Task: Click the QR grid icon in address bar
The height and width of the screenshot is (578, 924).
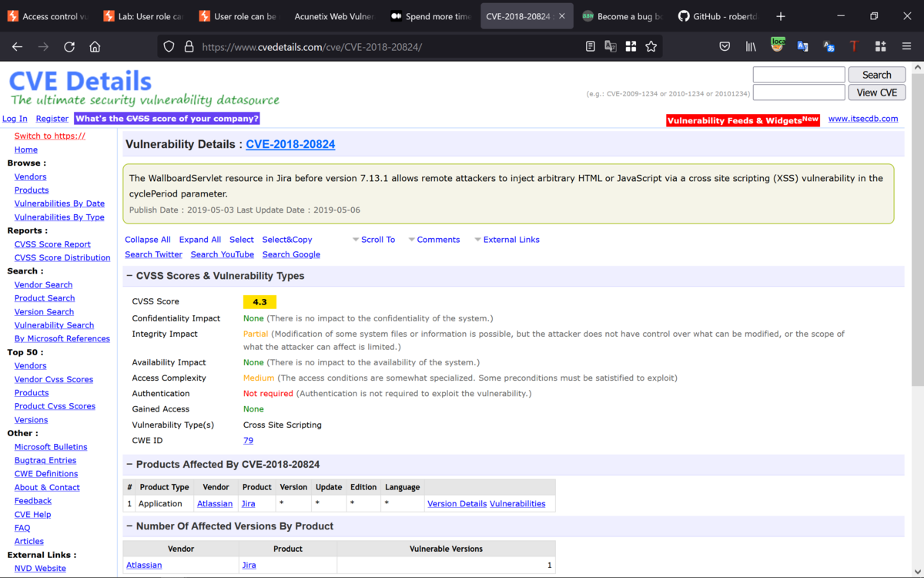Action: [x=631, y=46]
